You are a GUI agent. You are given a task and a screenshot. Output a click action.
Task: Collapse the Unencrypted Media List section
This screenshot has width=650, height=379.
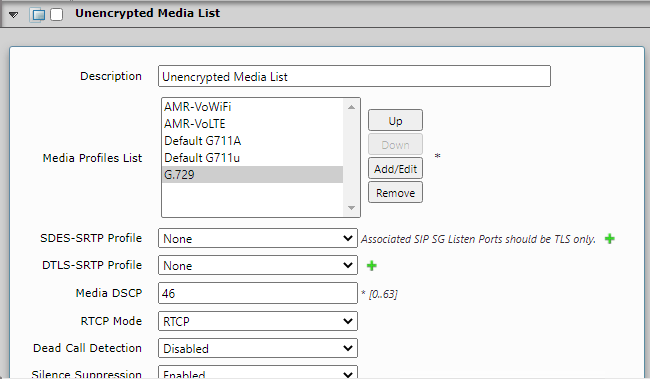13,15
